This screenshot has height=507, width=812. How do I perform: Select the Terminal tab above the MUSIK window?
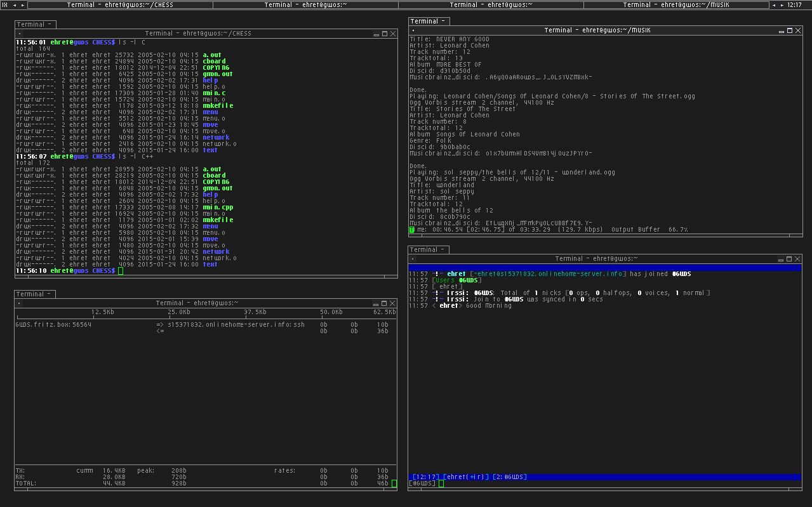[429, 22]
